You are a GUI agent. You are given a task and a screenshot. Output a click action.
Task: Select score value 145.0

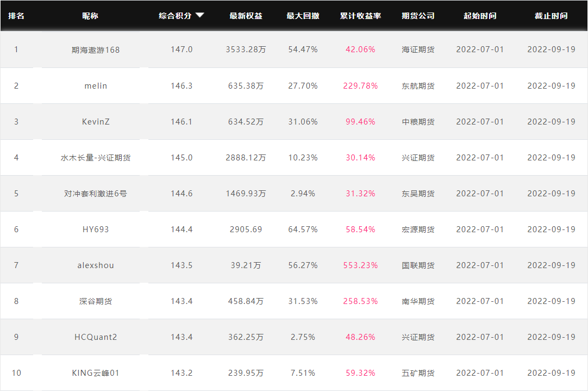(x=182, y=158)
